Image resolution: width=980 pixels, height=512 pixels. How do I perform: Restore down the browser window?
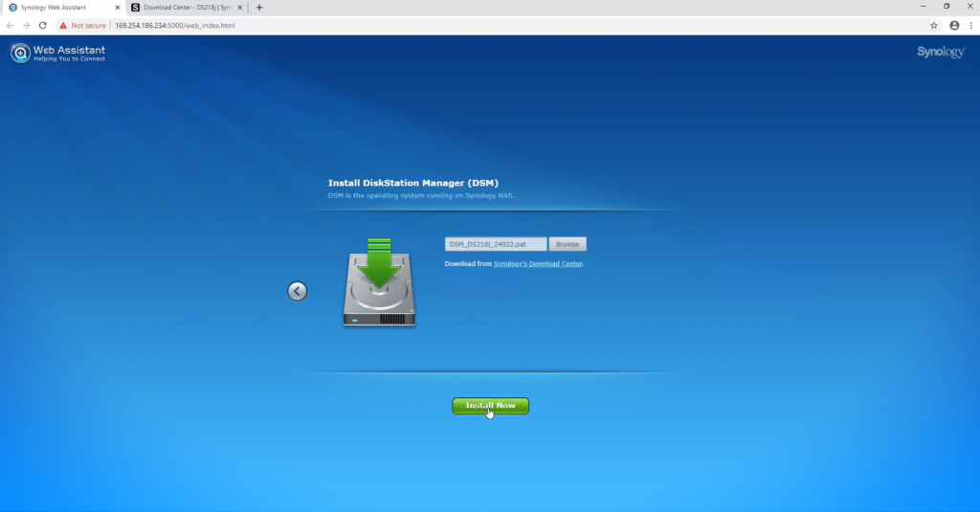[947, 7]
